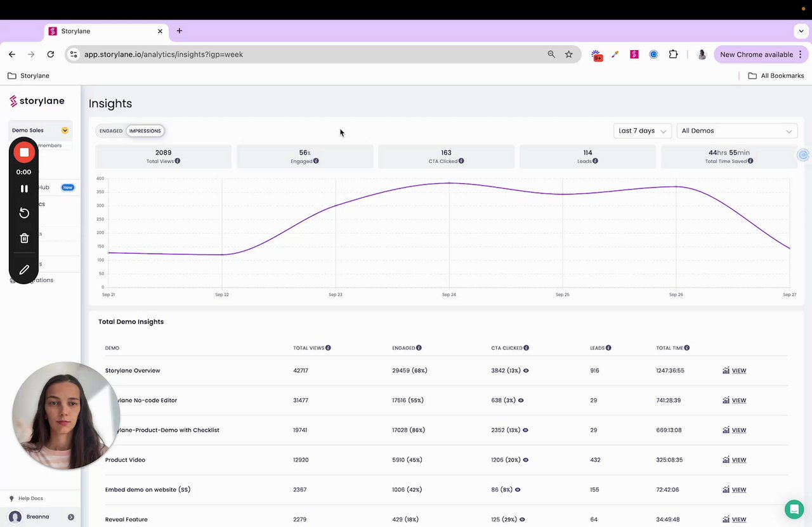
Task: Open the tab search dropdown arrow
Action: pyautogui.click(x=801, y=31)
